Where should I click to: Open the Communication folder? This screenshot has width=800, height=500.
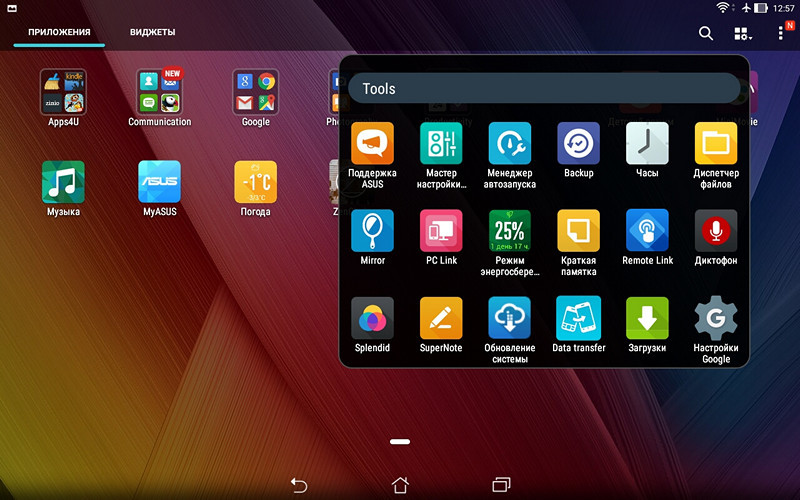(159, 92)
